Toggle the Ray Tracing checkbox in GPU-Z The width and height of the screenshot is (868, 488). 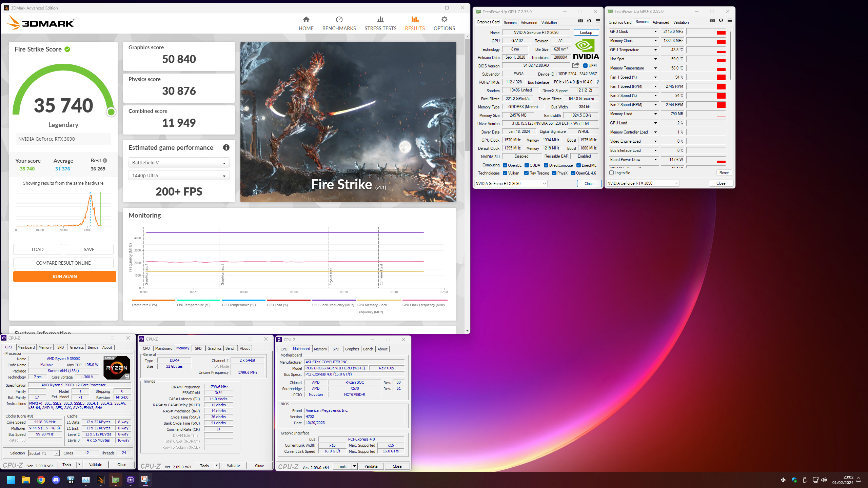(527, 173)
